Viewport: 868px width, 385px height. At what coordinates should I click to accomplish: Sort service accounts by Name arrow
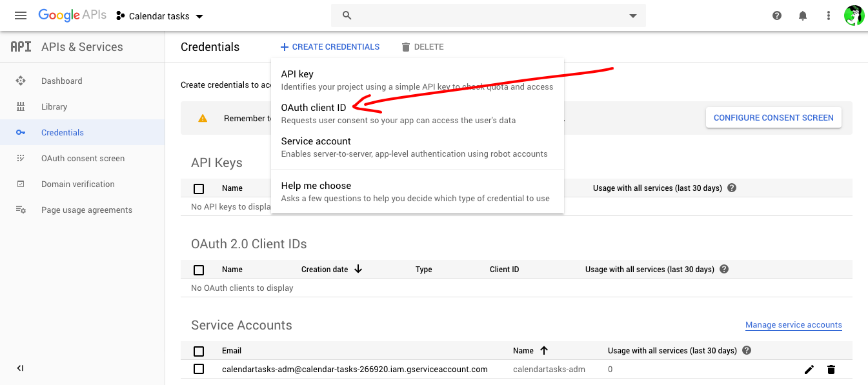[x=543, y=351]
